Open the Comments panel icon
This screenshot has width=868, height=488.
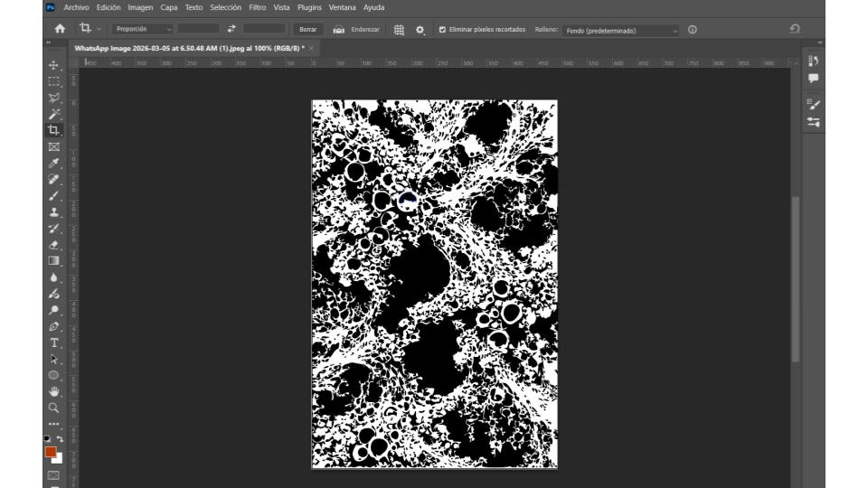click(813, 79)
